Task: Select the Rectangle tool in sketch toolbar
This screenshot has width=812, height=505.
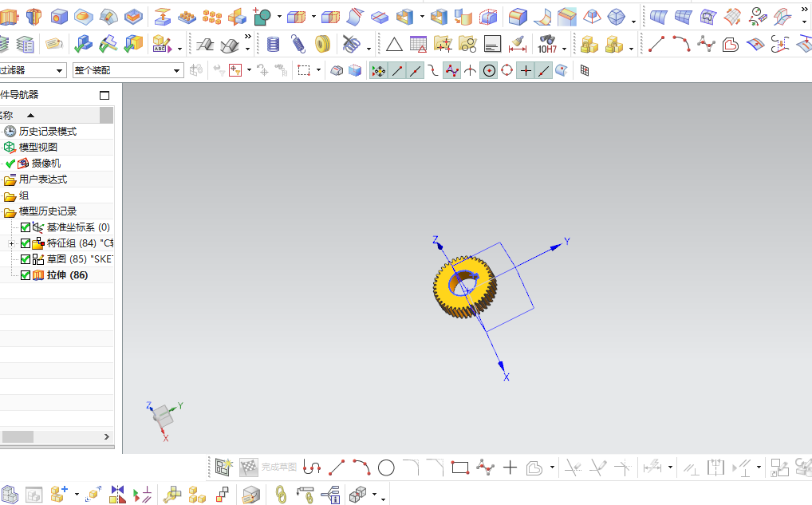Action: tap(460, 468)
